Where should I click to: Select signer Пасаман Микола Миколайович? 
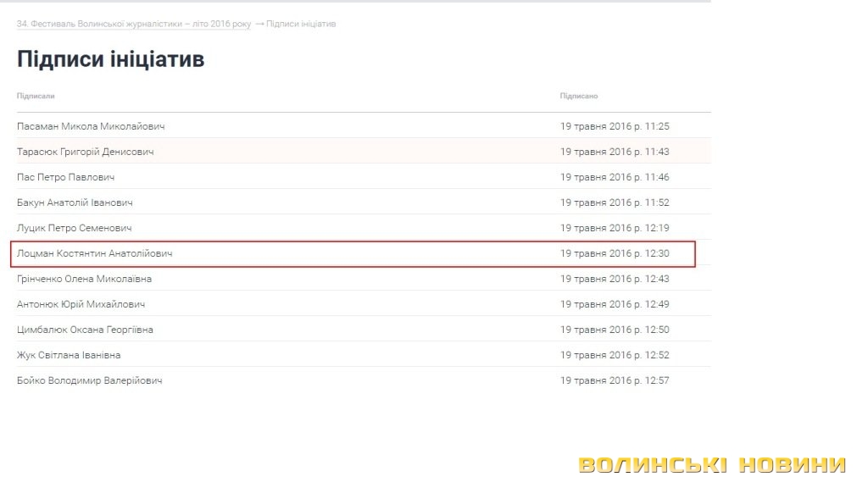91,126
